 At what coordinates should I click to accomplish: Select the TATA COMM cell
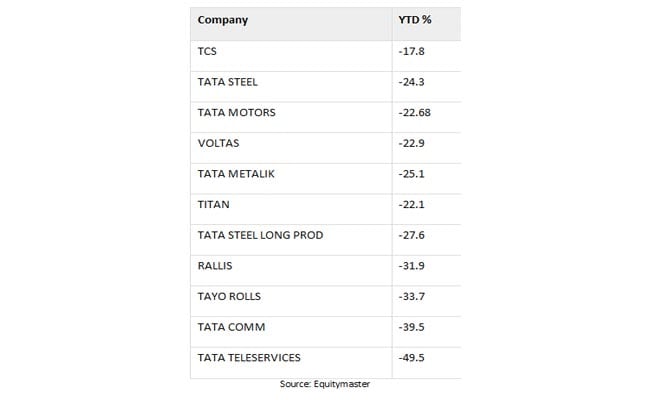pyautogui.click(x=229, y=326)
